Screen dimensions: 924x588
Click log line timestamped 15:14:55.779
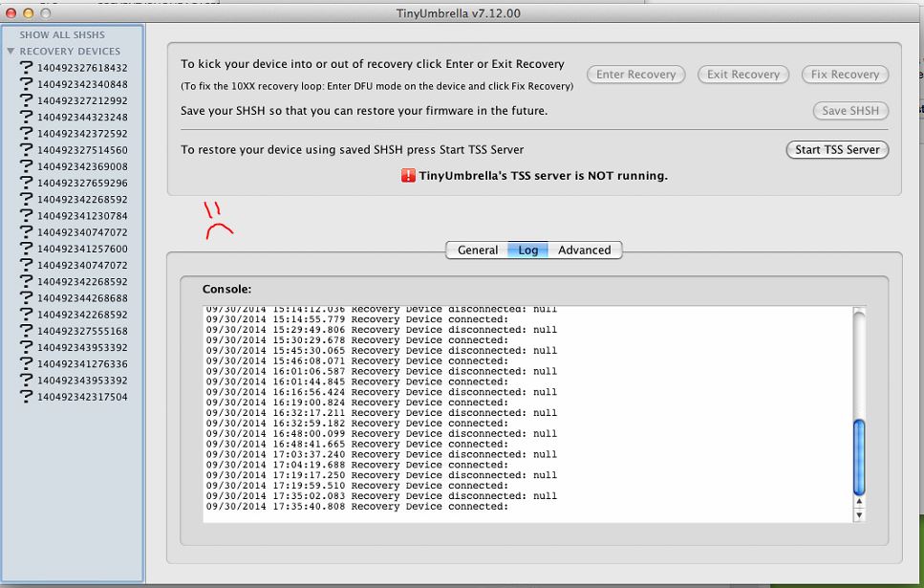click(357, 319)
